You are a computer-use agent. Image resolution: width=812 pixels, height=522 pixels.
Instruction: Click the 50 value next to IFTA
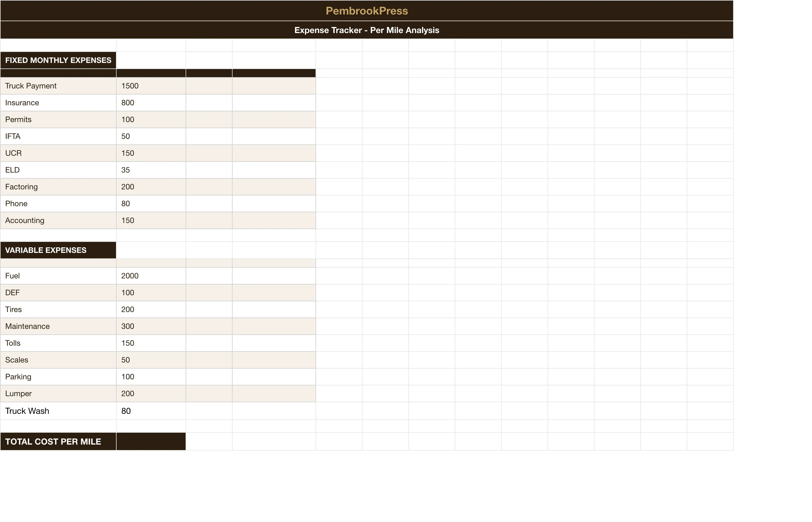[151, 136]
